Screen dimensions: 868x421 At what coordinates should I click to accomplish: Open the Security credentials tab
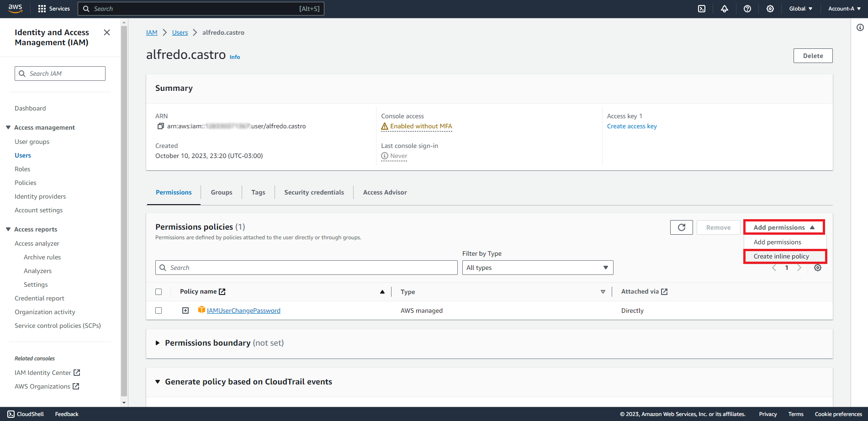coord(314,192)
